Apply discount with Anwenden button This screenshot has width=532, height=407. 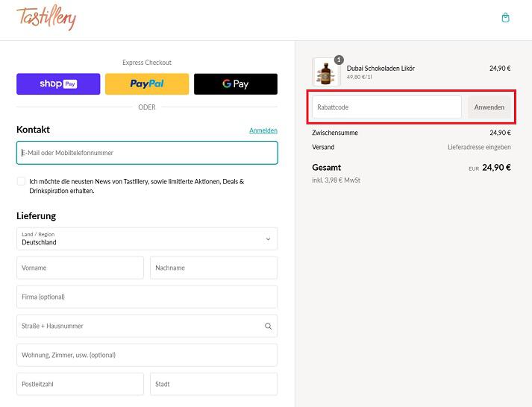489,107
